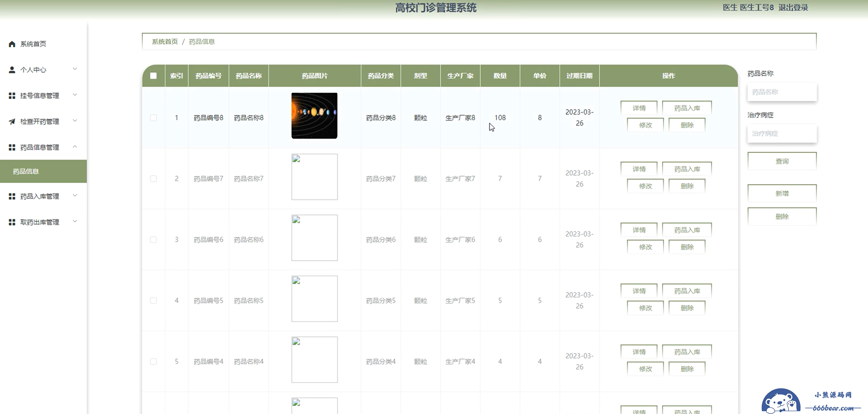The width and height of the screenshot is (868, 414).
Task: Click 删除 for 药品名称5
Action: pyautogui.click(x=687, y=308)
